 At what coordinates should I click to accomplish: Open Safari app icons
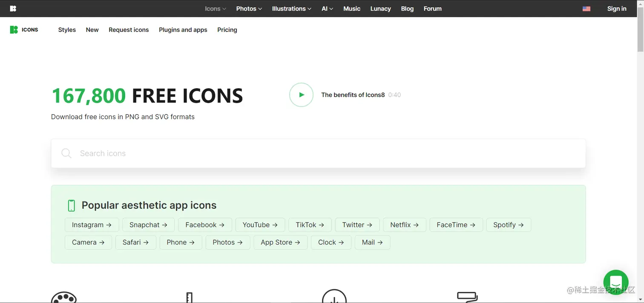point(135,242)
